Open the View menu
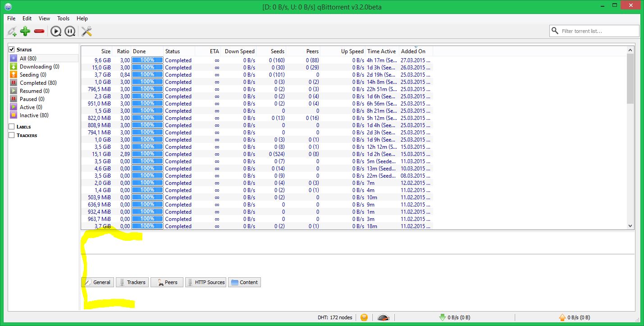This screenshot has height=326, width=644. click(44, 18)
